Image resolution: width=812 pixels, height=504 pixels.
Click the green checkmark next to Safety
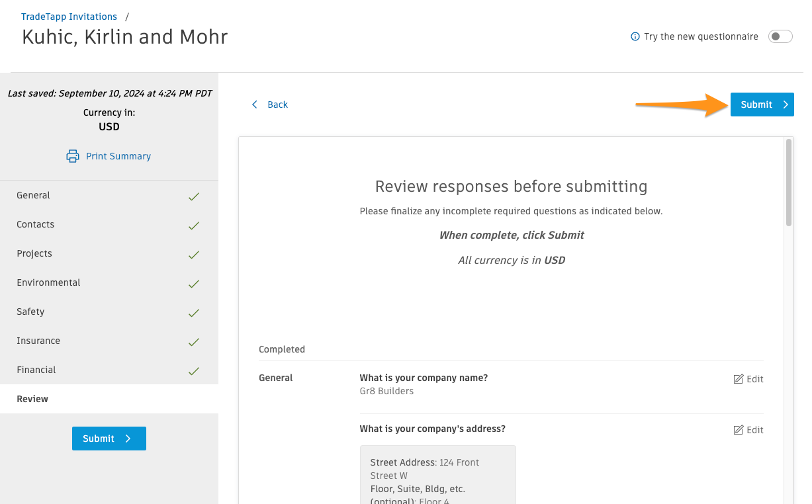193,312
